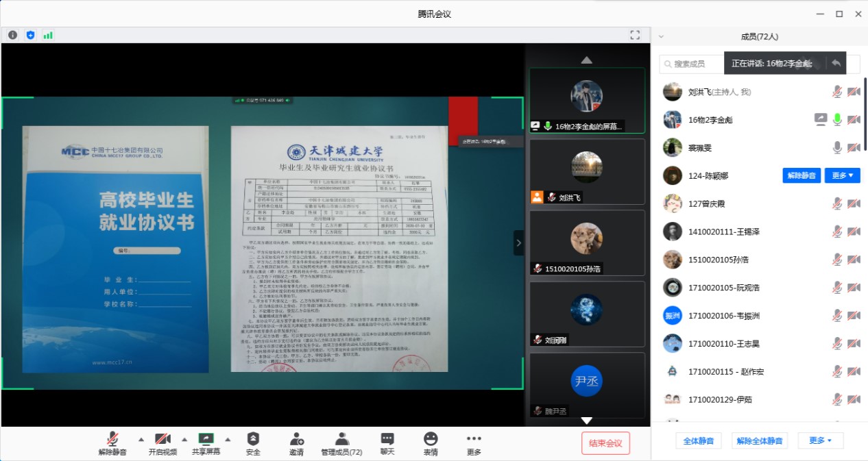The height and width of the screenshot is (461, 868).
Task: Open the 聊天 chat panel
Action: (387, 443)
